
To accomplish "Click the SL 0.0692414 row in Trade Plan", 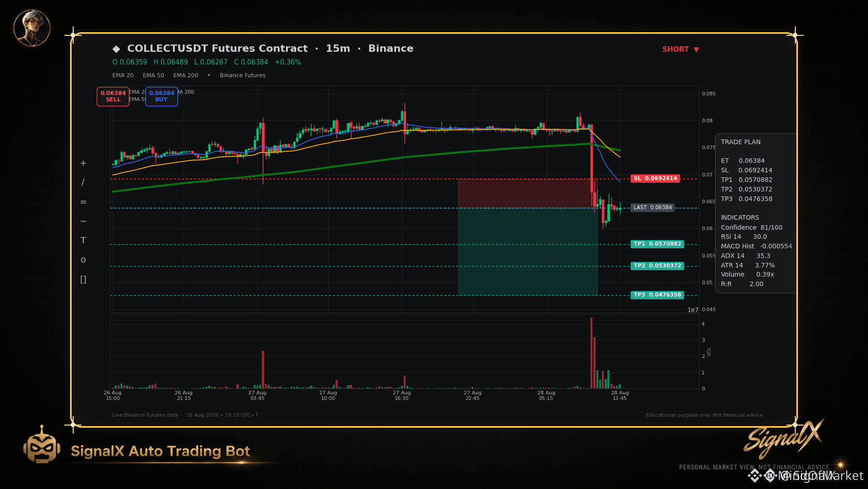I will click(747, 170).
